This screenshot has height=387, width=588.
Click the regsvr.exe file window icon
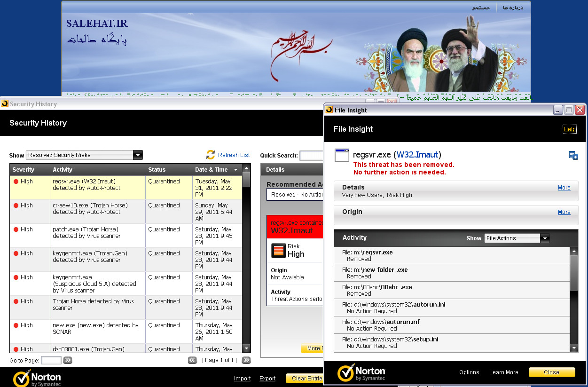(342, 156)
